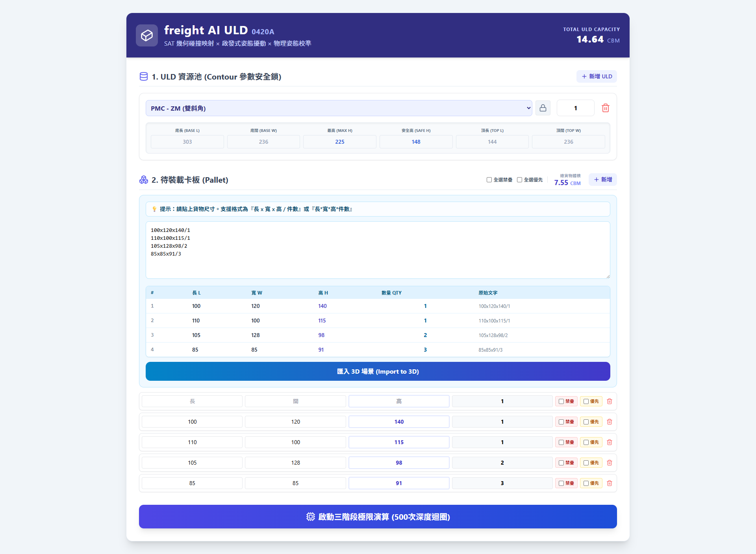
Task: Click length field showing 110 in pallet row
Action: [x=192, y=442]
